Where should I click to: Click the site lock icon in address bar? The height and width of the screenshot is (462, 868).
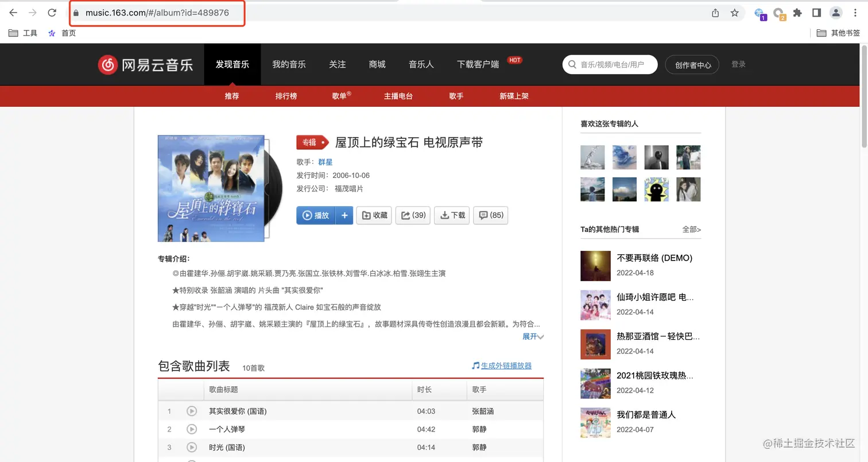pyautogui.click(x=76, y=13)
